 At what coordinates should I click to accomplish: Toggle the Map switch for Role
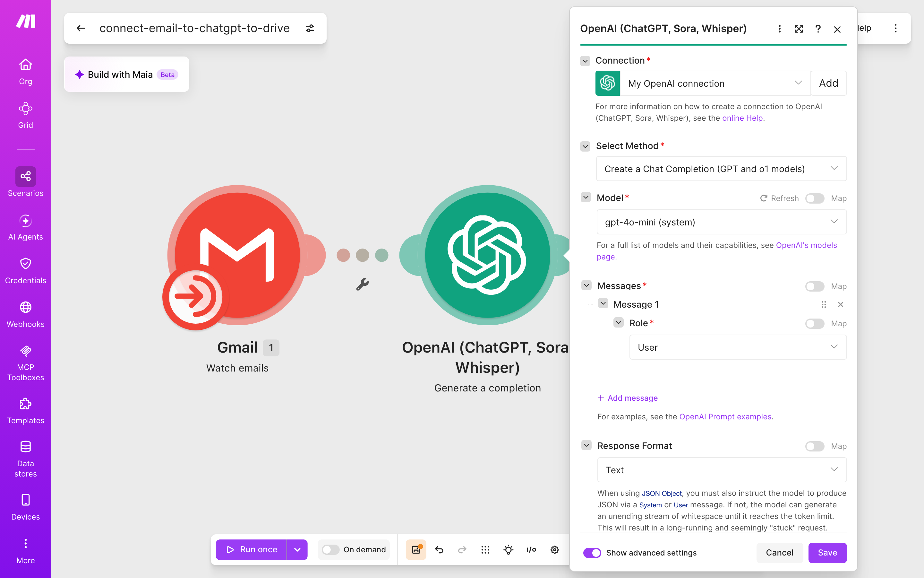(x=814, y=324)
